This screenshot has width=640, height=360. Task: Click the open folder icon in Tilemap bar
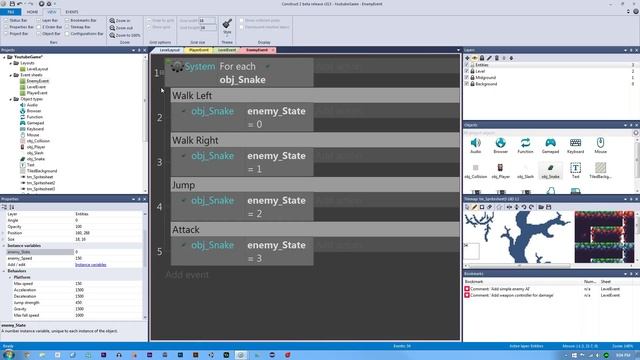541,207
